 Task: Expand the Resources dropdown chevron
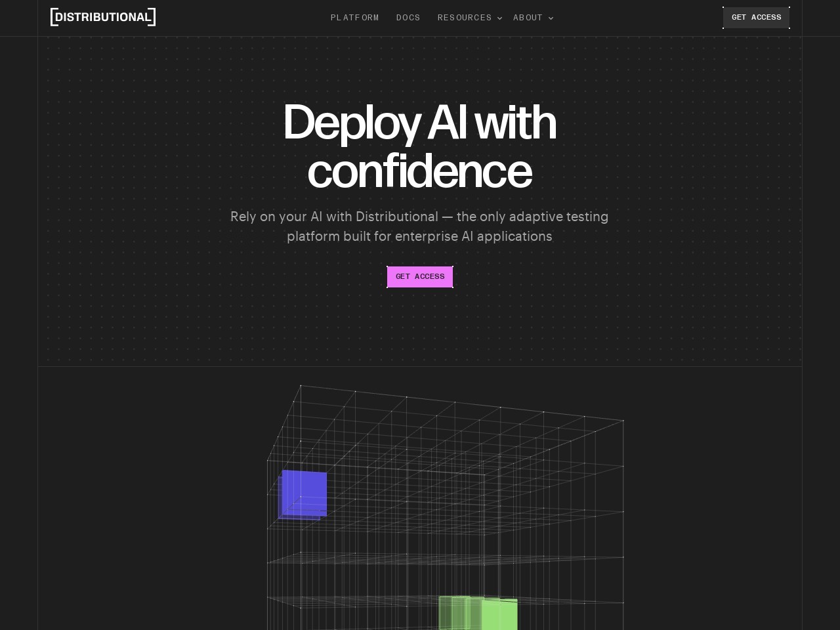[499, 18]
